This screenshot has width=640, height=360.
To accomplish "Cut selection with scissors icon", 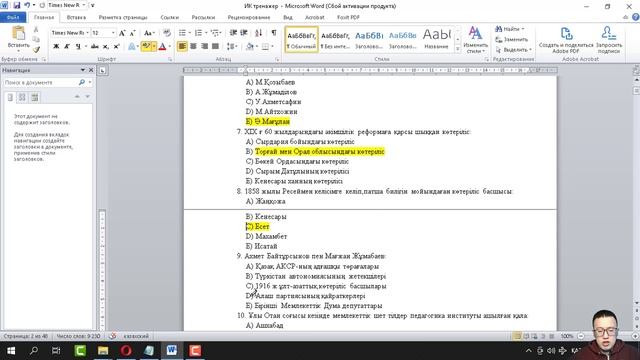I will coord(36,29).
